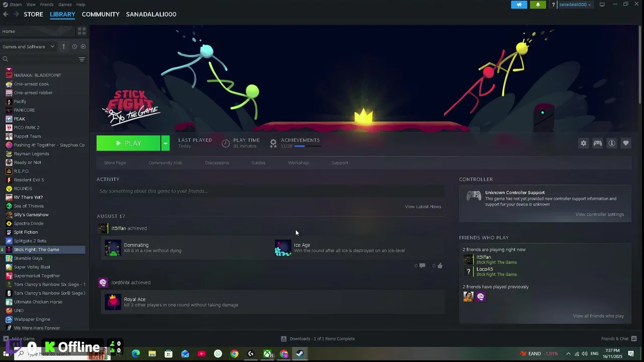Open File Explorer from the taskbar
The width and height of the screenshot is (644, 362).
point(152,354)
